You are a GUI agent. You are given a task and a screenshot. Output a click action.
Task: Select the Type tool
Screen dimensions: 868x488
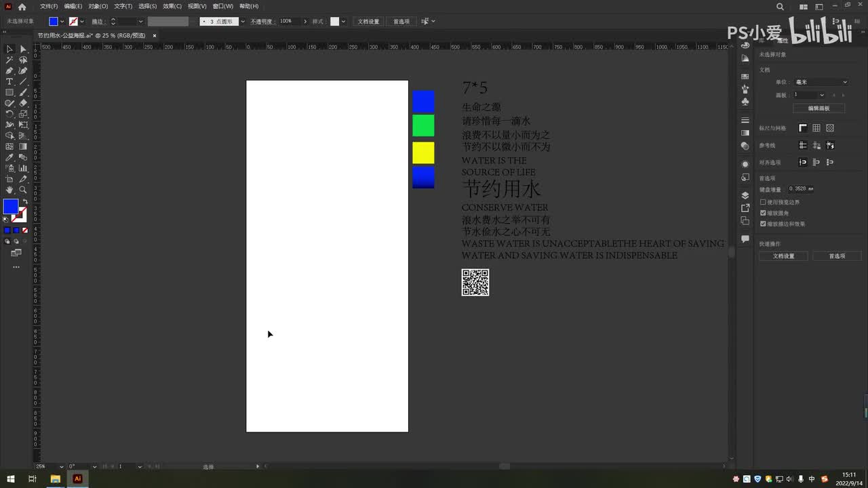(x=9, y=81)
